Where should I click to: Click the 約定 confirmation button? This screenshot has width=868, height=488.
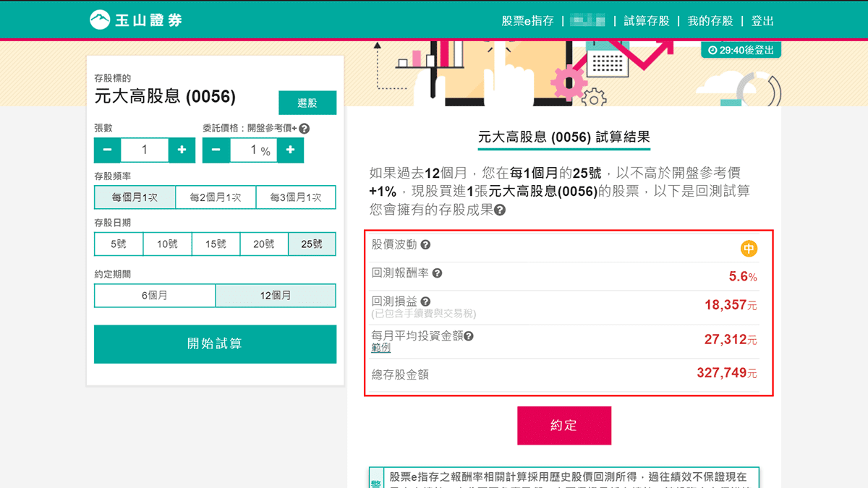[563, 425]
